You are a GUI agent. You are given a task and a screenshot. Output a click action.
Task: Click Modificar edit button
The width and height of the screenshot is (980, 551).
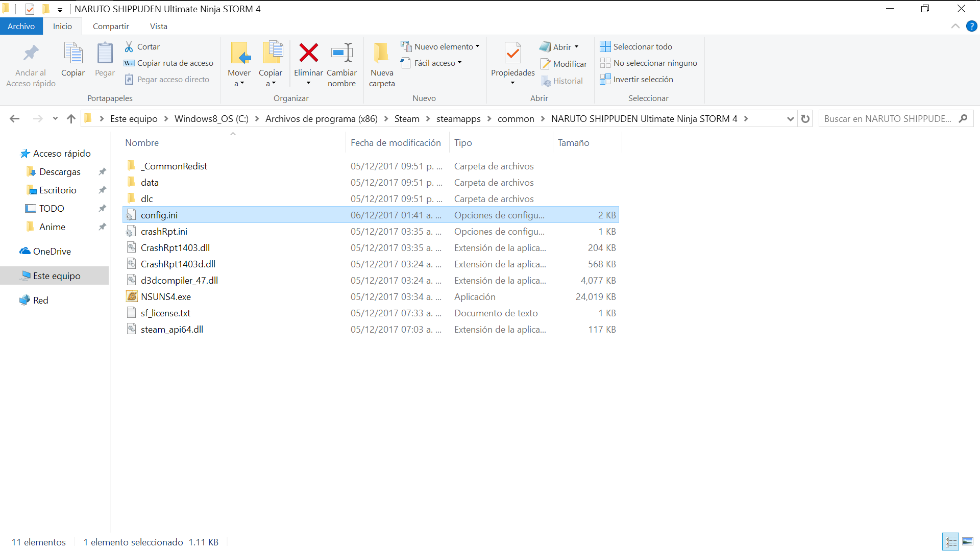[564, 64]
